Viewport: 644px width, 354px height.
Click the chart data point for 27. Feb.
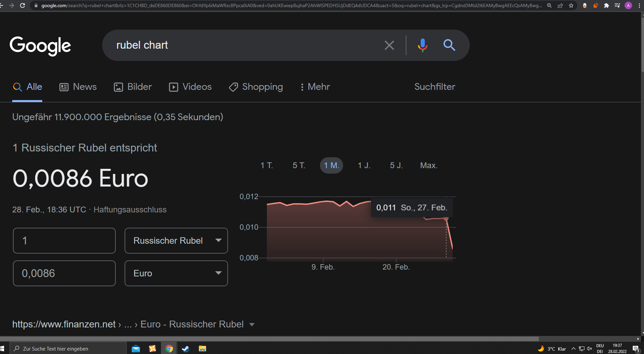446,219
